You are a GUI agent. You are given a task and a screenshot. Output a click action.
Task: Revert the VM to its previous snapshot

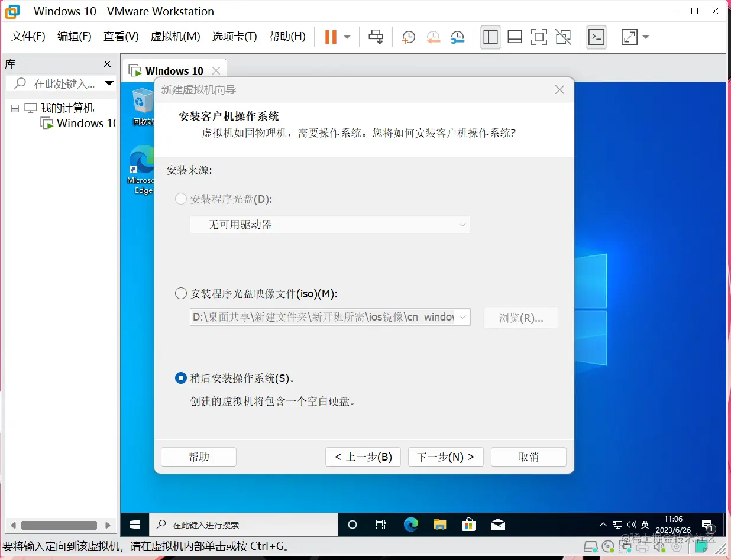(433, 37)
